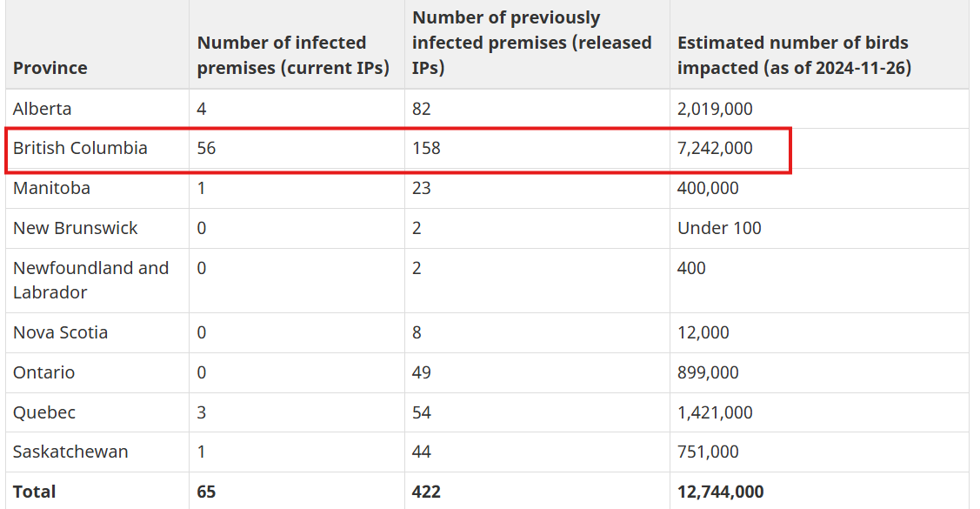Image resolution: width=980 pixels, height=509 pixels.
Task: Click the value 56 for British Columbia
Action: 206,148
